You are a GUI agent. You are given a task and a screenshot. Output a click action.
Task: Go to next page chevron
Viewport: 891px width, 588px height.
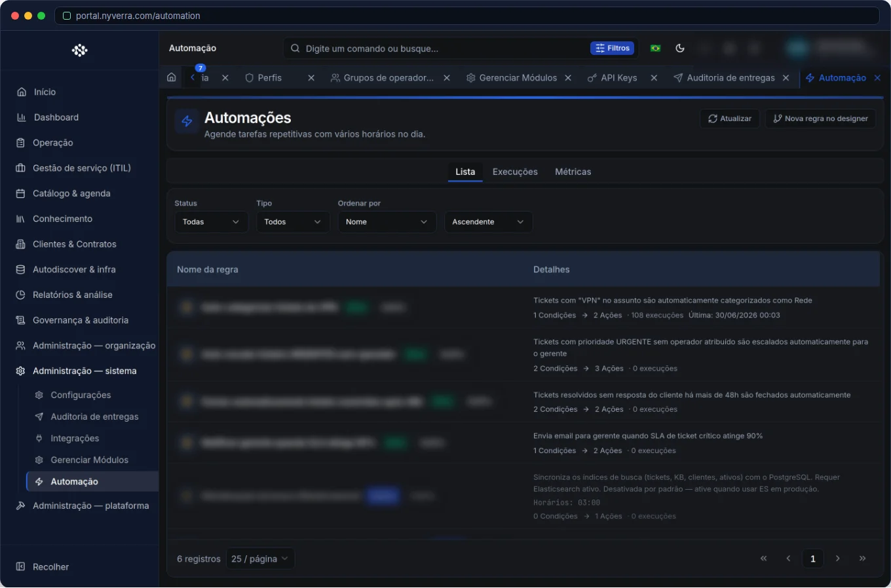pos(838,559)
